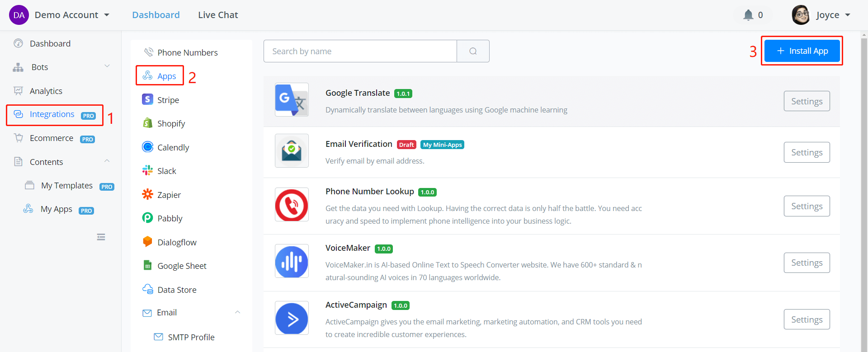Open SMTP Profile under Email
This screenshot has height=352, width=868.
click(x=191, y=337)
